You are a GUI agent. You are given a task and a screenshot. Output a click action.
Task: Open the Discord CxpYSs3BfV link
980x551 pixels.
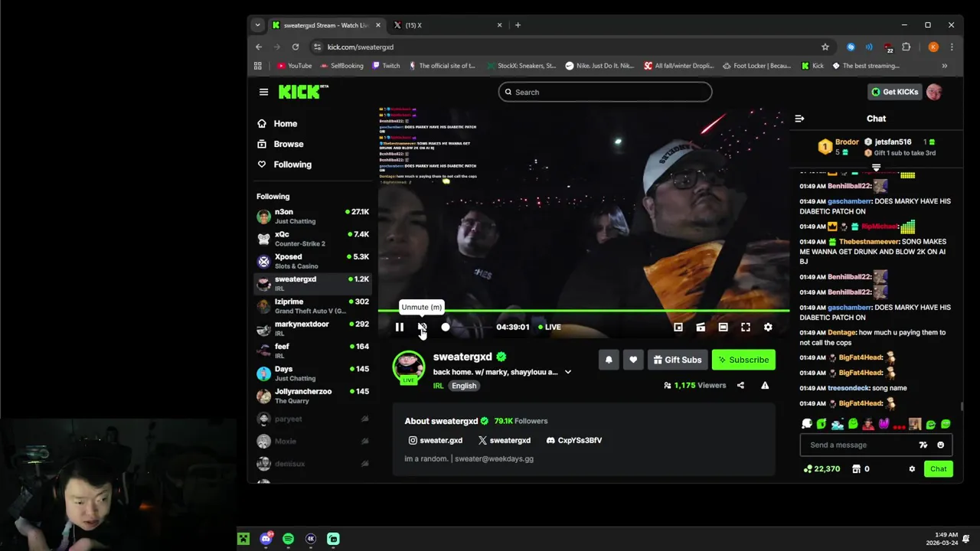[574, 441]
